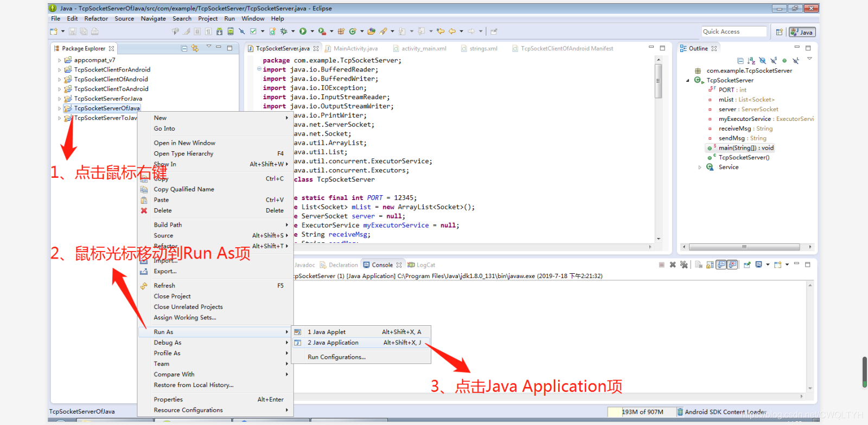Toggle Hide Static Members in Outline
This screenshot has width=868, height=425.
pos(774,61)
